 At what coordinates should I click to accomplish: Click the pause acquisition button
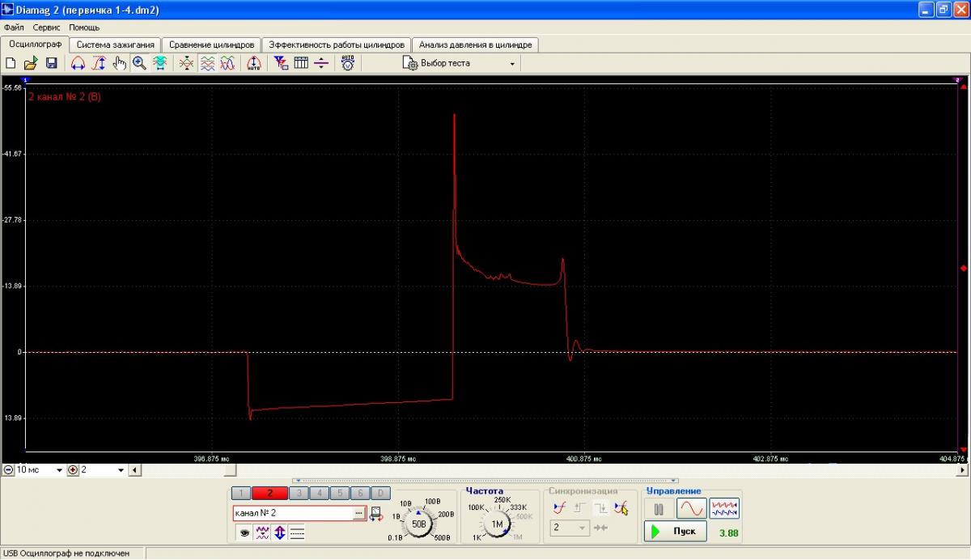[x=659, y=509]
